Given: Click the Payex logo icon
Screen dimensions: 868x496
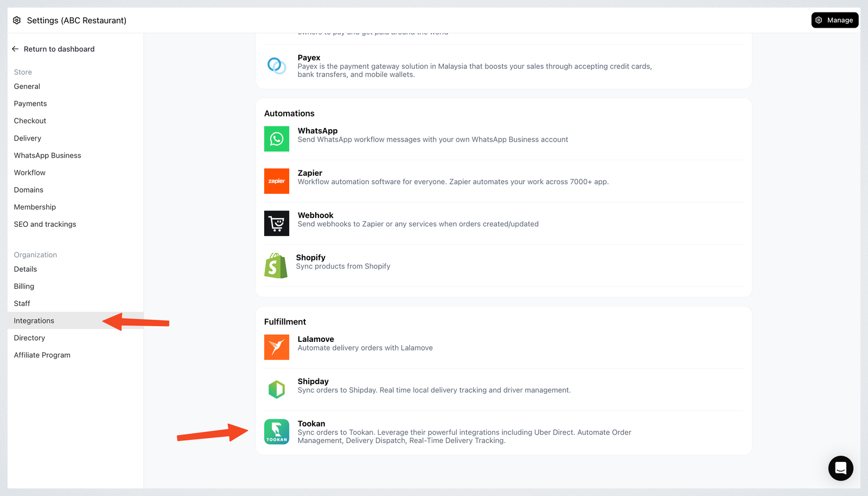Looking at the screenshot, I should pos(277,66).
